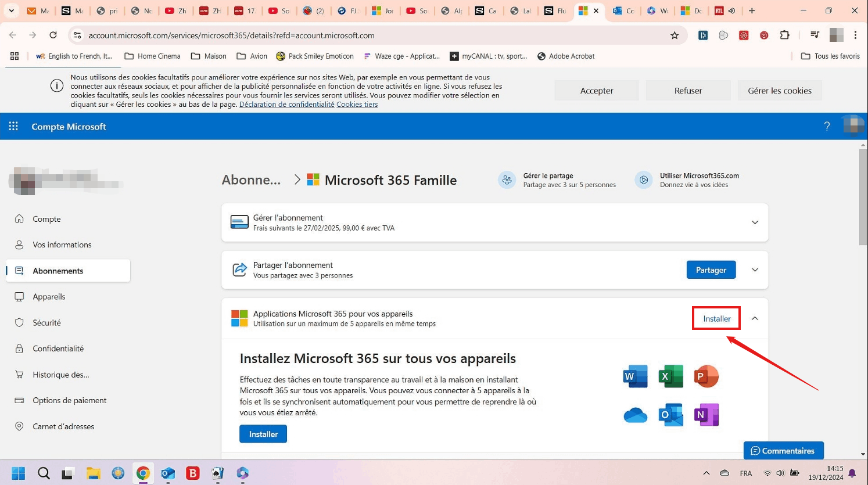Collapse the 'Applications Microsoft 365' section
The width and height of the screenshot is (868, 485).
click(755, 318)
